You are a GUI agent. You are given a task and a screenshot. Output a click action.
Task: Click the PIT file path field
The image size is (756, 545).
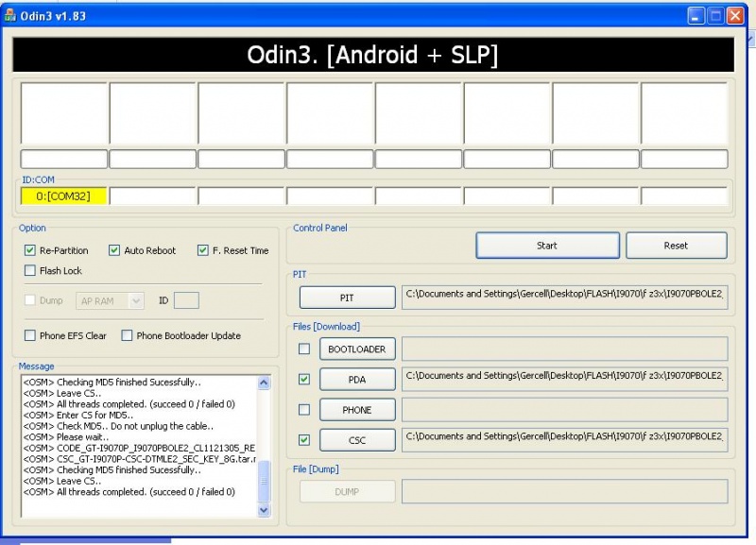tap(564, 298)
